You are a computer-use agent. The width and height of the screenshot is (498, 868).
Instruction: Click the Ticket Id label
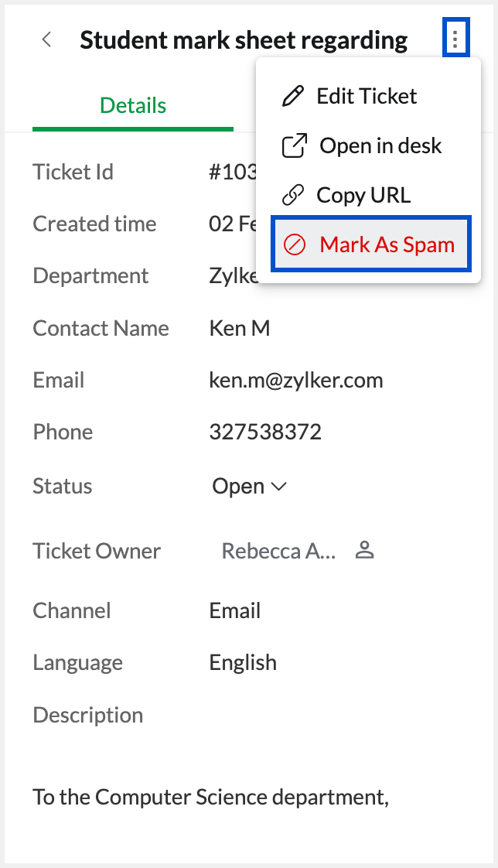click(x=73, y=172)
